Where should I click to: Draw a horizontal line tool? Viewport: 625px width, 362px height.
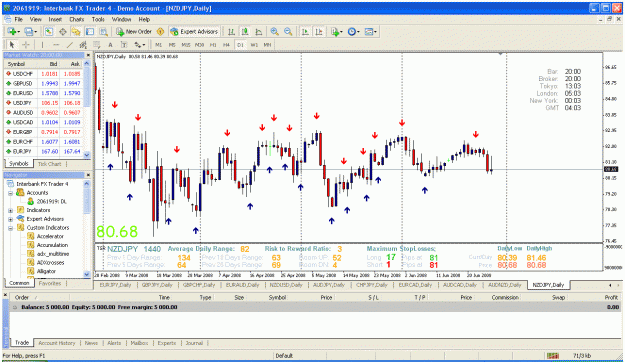point(56,45)
